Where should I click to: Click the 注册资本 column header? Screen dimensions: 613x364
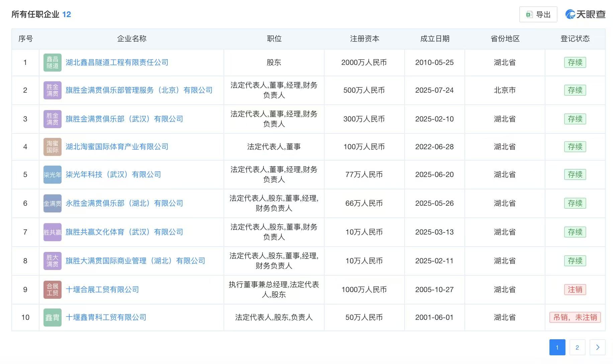pyautogui.click(x=364, y=39)
